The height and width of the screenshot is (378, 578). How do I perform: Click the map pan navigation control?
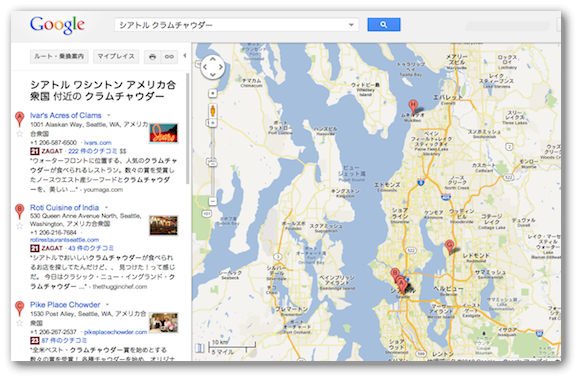pos(213,67)
